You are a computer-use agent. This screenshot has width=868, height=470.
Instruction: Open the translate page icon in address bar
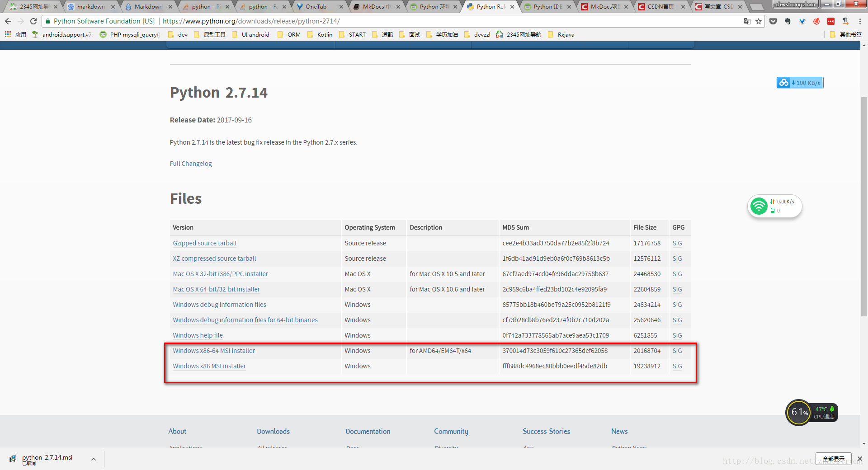[747, 21]
